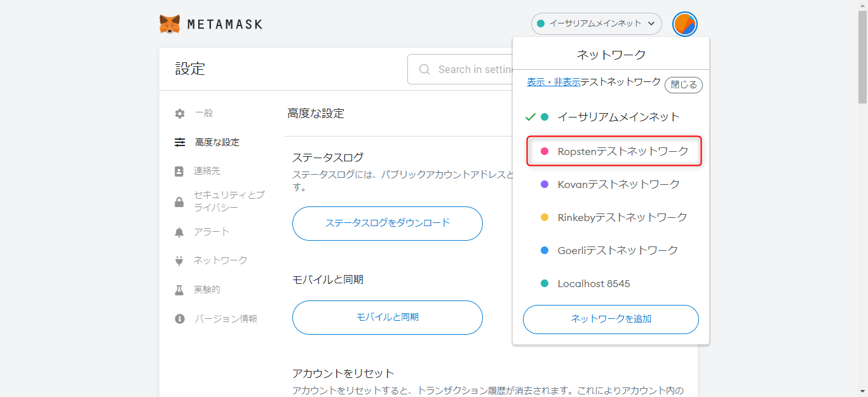The height and width of the screenshot is (397, 868).
Task: Click the version info icon
Action: coord(180,319)
